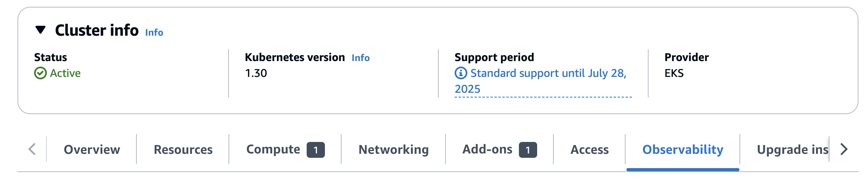Go to the Networking tab
Viewport: 868px width, 180px height.
393,149
